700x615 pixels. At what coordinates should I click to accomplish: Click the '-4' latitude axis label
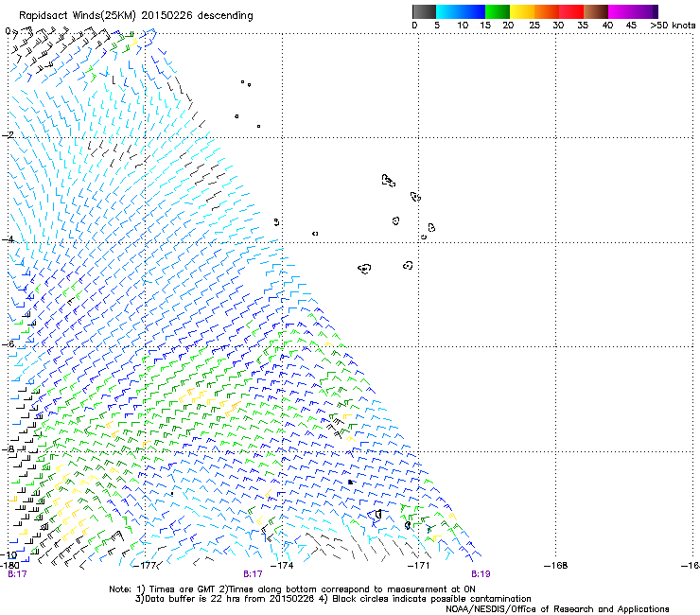coord(8,239)
